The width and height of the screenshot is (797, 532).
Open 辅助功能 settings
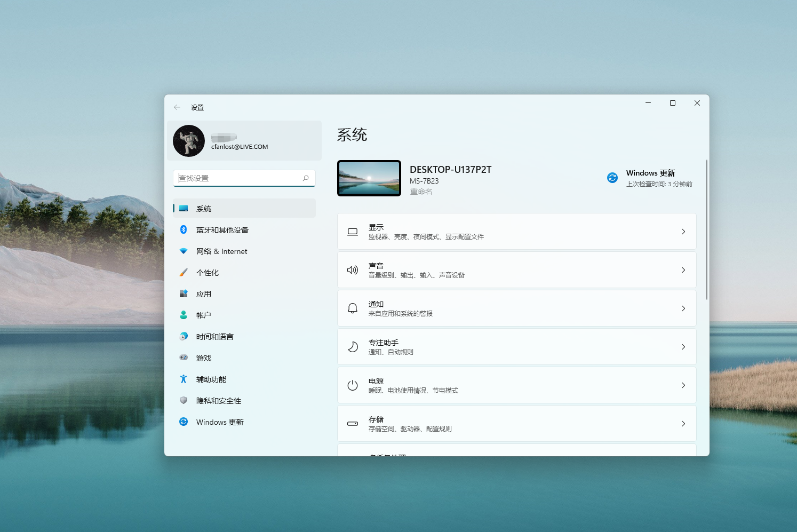tap(244, 379)
